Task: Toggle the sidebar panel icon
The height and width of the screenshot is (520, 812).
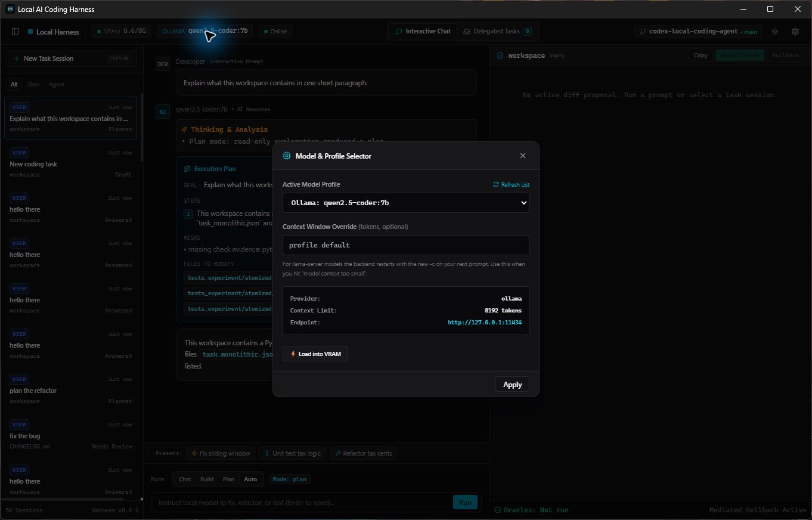Action: [16, 32]
